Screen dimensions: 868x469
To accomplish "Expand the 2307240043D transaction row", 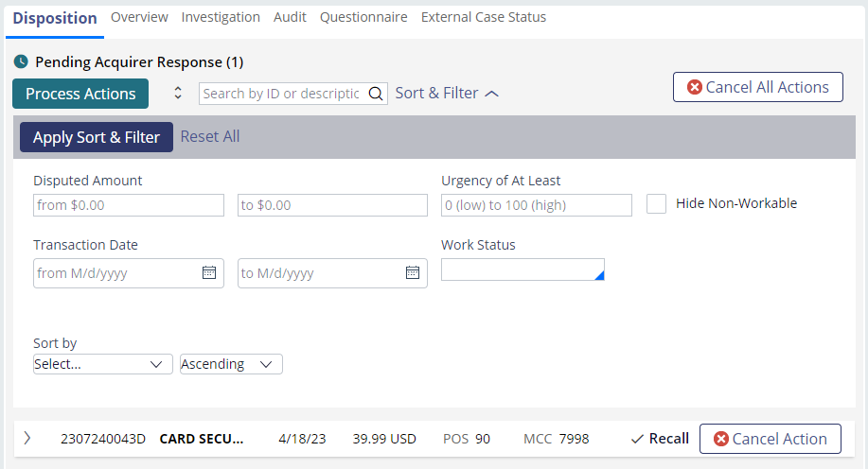I will [27, 439].
